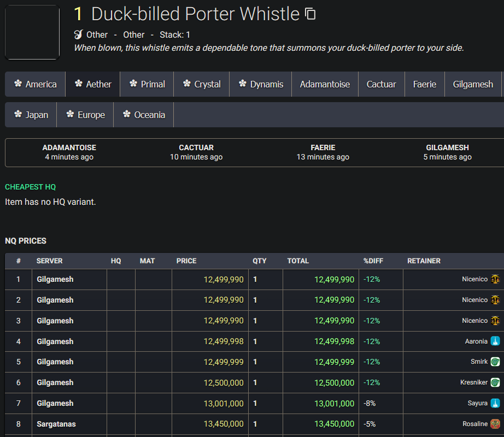Click the -5% difference value
The width and height of the screenshot is (504, 437).
point(370,424)
